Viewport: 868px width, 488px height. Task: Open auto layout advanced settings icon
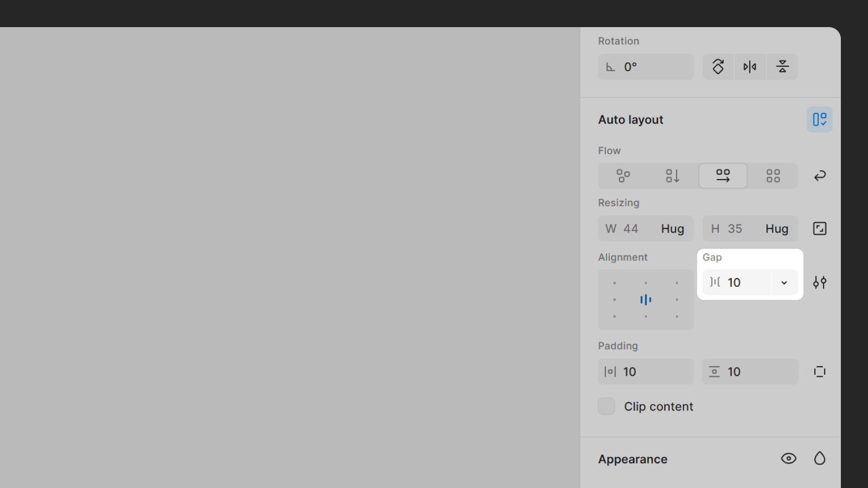click(x=820, y=282)
